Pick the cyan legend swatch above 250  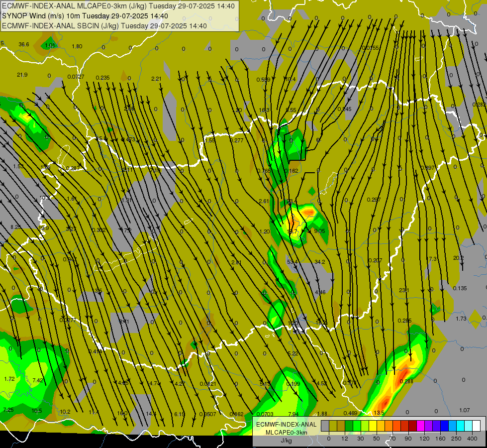(x=460, y=426)
